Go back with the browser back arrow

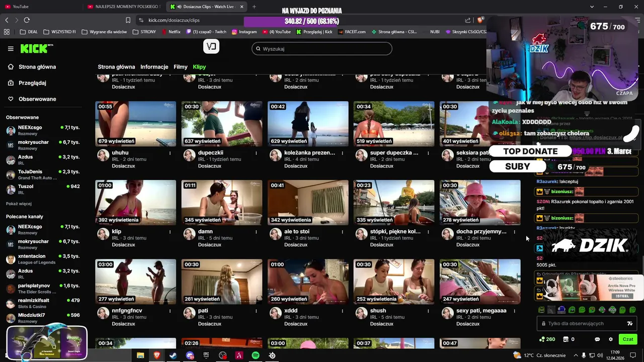7,20
